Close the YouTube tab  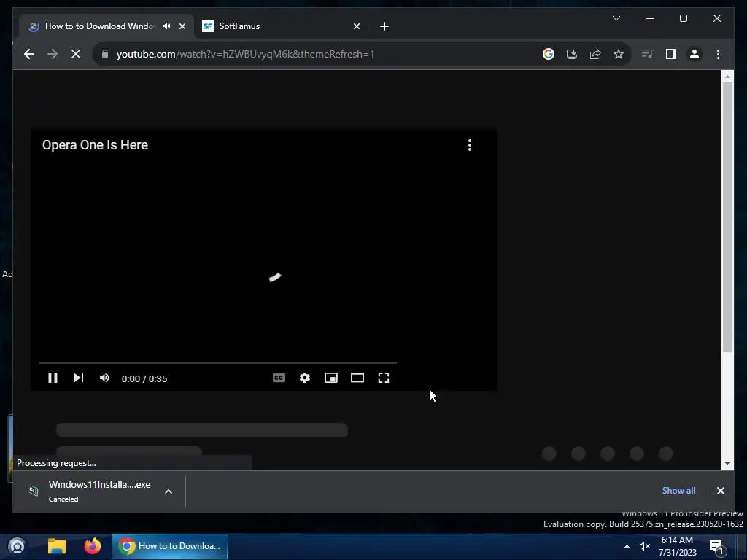click(x=182, y=26)
